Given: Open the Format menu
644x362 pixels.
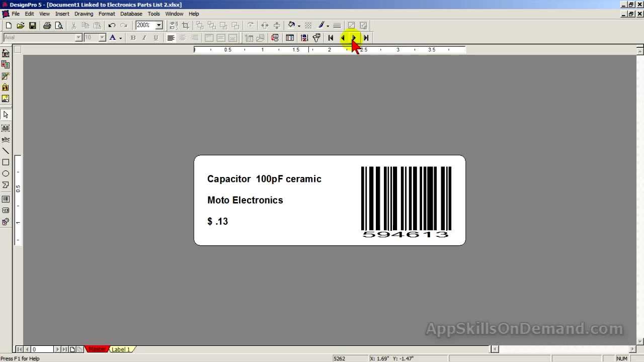Looking at the screenshot, I should (x=107, y=14).
